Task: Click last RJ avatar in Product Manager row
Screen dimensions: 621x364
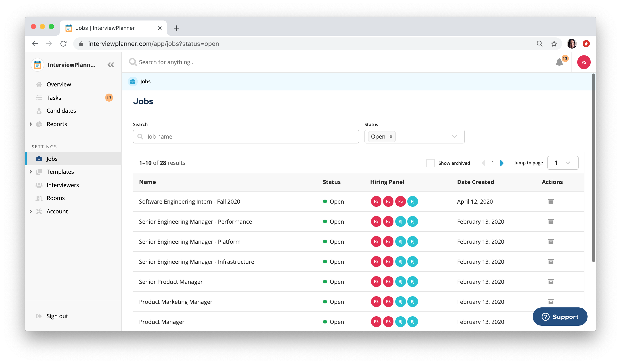Action: pyautogui.click(x=412, y=322)
